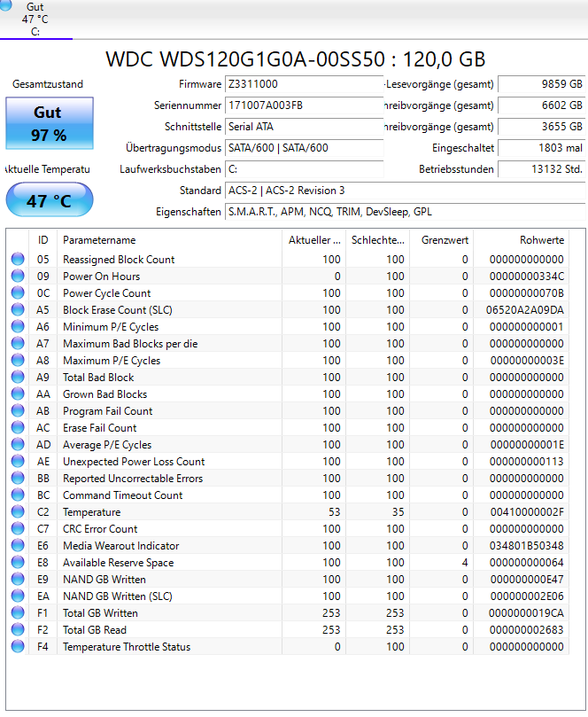
Task: Click status icon of Block Erase Count (SLC)
Action: tap(18, 310)
